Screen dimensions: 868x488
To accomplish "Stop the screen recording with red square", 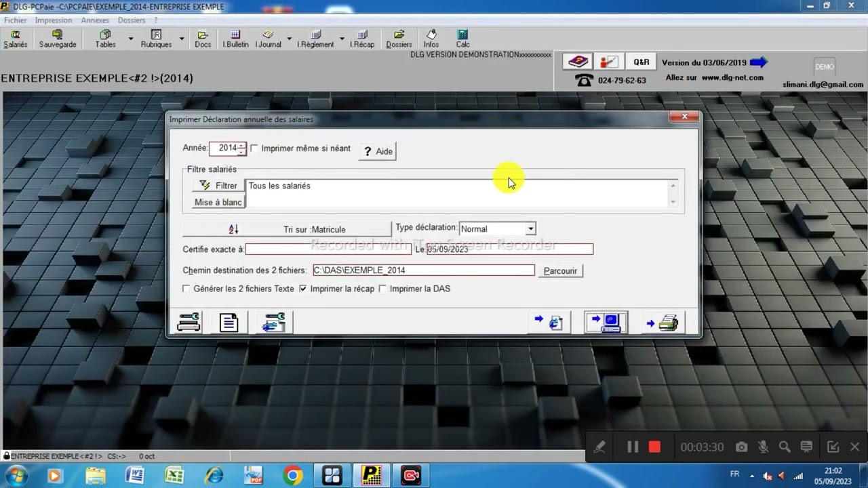I will coord(654,447).
